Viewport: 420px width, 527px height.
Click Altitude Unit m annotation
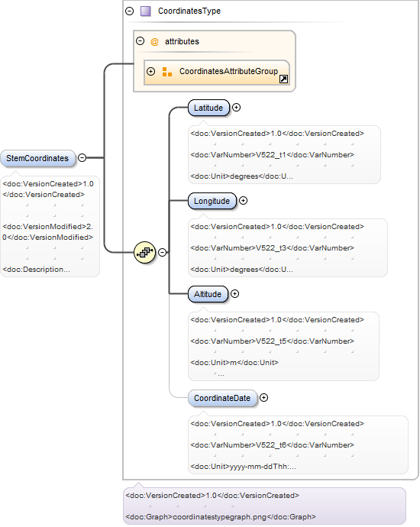coord(234,363)
